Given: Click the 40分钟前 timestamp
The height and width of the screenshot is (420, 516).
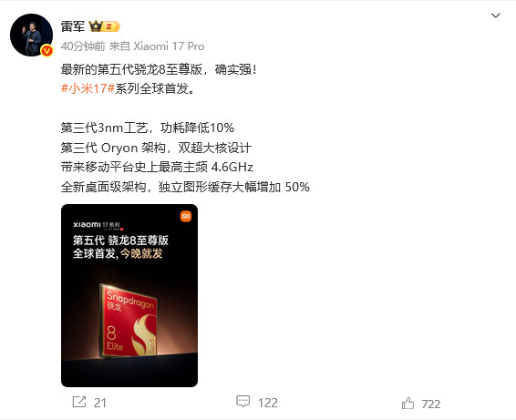Looking at the screenshot, I should click(x=83, y=46).
